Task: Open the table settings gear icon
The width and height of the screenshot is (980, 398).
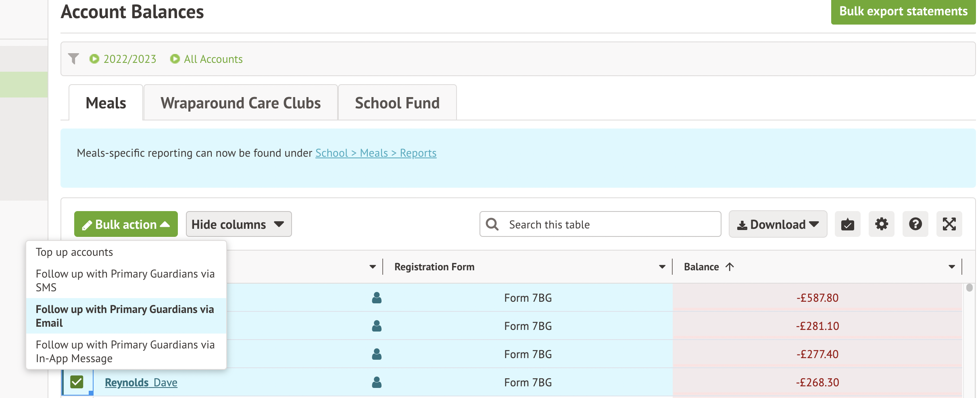Action: 881,224
